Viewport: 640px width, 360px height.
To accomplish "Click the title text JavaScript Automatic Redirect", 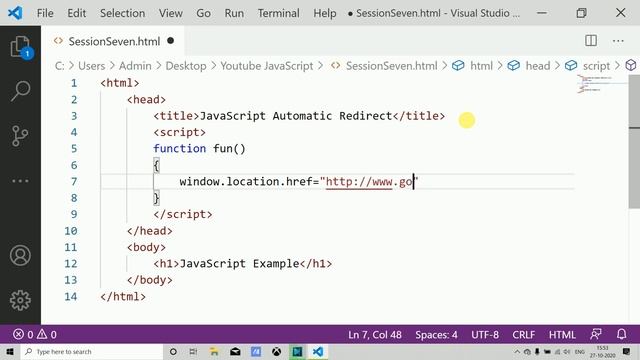I will tap(296, 116).
